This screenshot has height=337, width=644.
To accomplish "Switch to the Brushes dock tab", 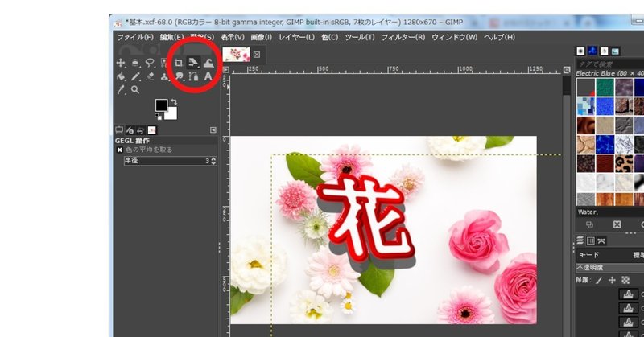I will coord(580,51).
